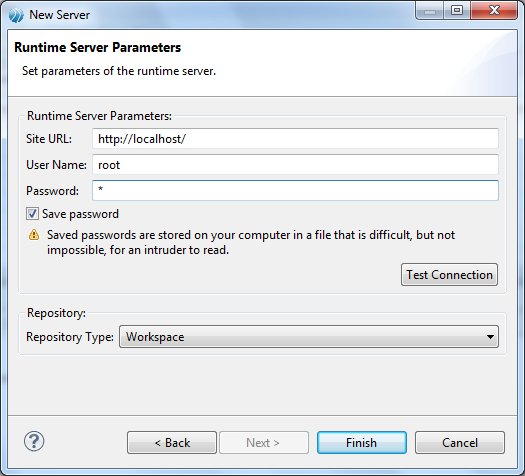The image size is (525, 476).
Task: Click the Zend Studio icon in title bar
Action: 16,15
